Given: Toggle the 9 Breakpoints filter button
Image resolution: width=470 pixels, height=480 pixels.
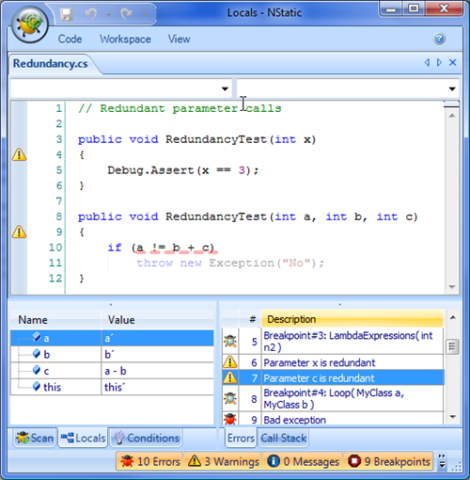Looking at the screenshot, I should [388, 461].
